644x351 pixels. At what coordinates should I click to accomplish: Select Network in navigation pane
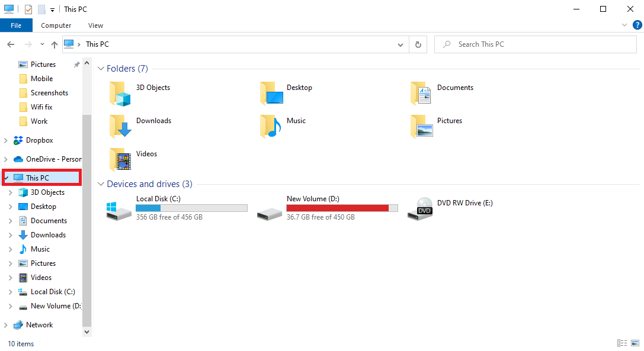40,325
